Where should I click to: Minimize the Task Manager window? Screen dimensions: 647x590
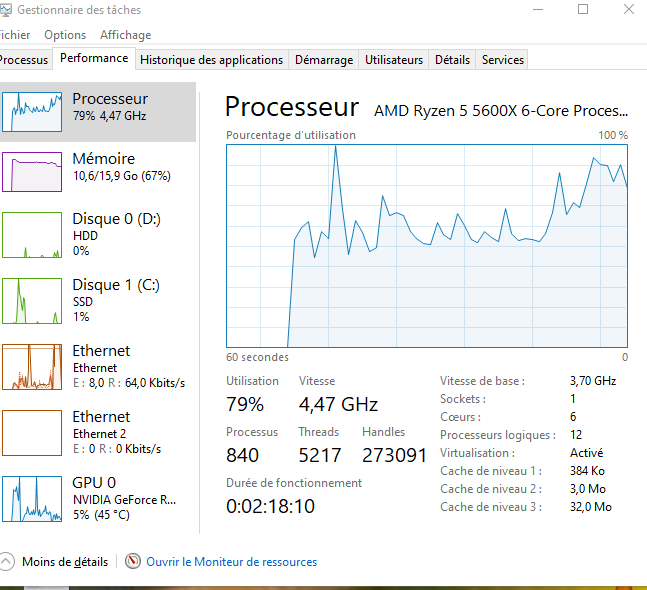[538, 9]
